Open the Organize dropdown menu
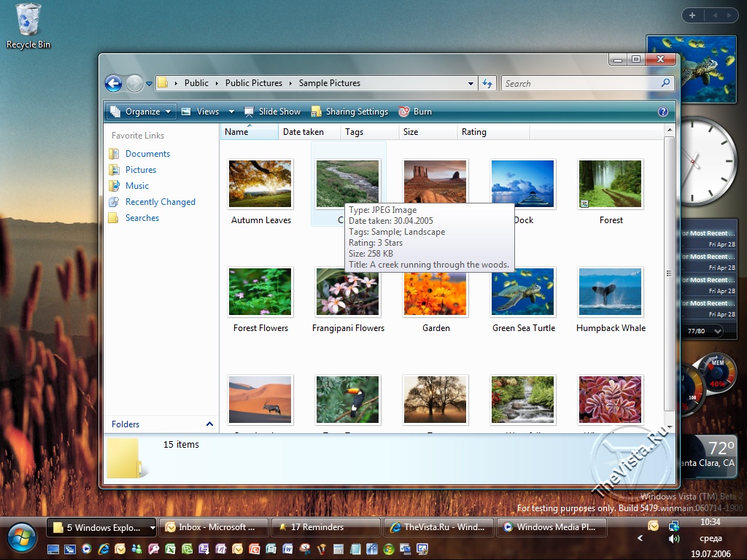 142,112
